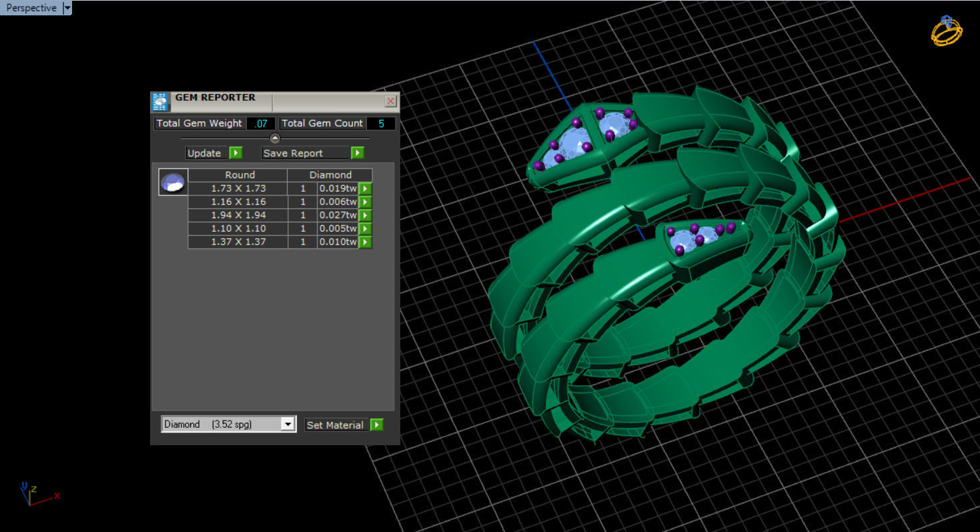980x532 pixels.
Task: Click the green arrow beside Save Report
Action: pyautogui.click(x=358, y=153)
